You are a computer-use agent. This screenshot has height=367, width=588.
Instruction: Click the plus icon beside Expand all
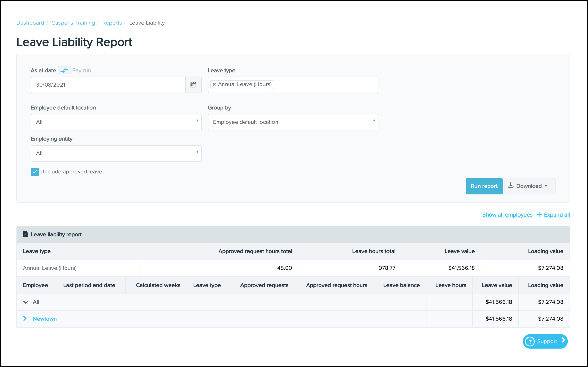click(539, 215)
